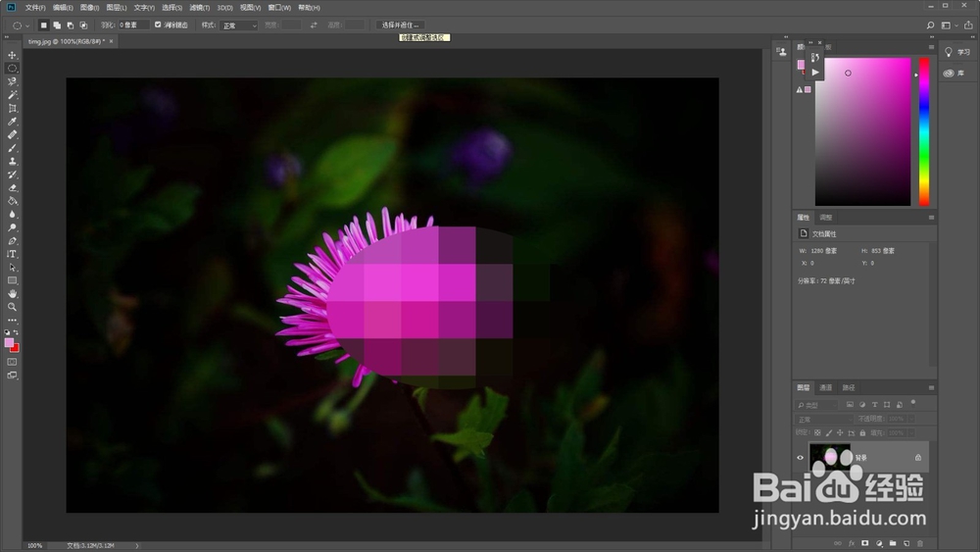This screenshot has width=980, height=552.
Task: Open the extra tools ellipsis menu
Action: point(12,321)
